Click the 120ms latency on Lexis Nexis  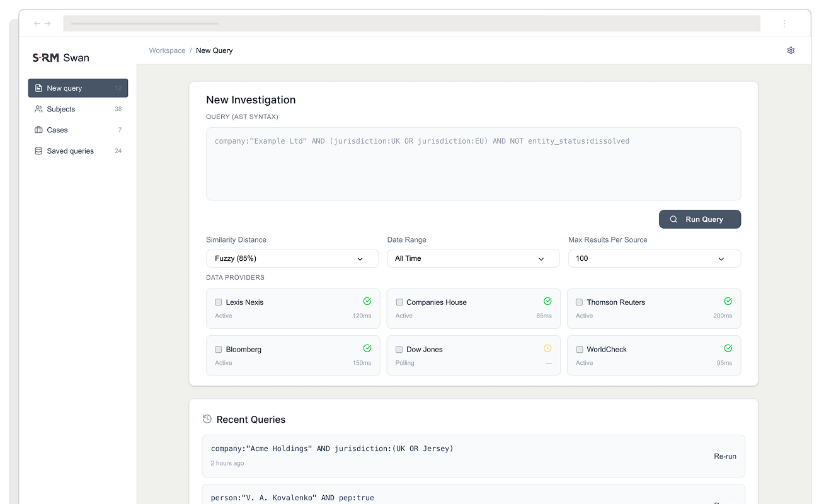[x=362, y=316]
